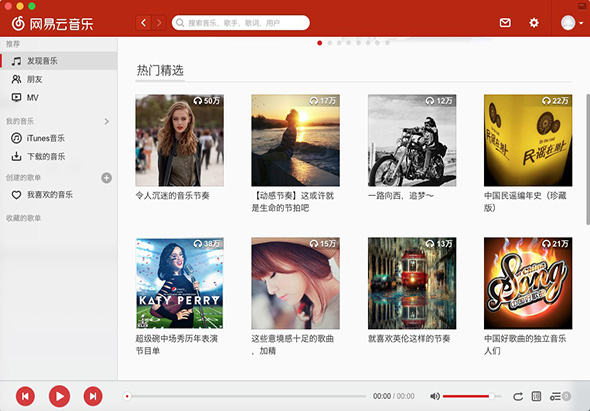The width and height of the screenshot is (590, 411).
Task: Add a new playlist with plus button
Action: pos(106,178)
